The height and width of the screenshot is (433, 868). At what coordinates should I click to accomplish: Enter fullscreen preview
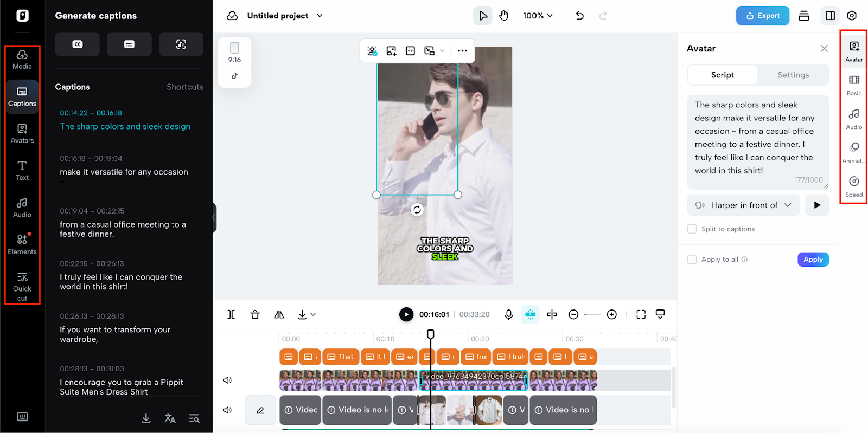click(x=641, y=314)
